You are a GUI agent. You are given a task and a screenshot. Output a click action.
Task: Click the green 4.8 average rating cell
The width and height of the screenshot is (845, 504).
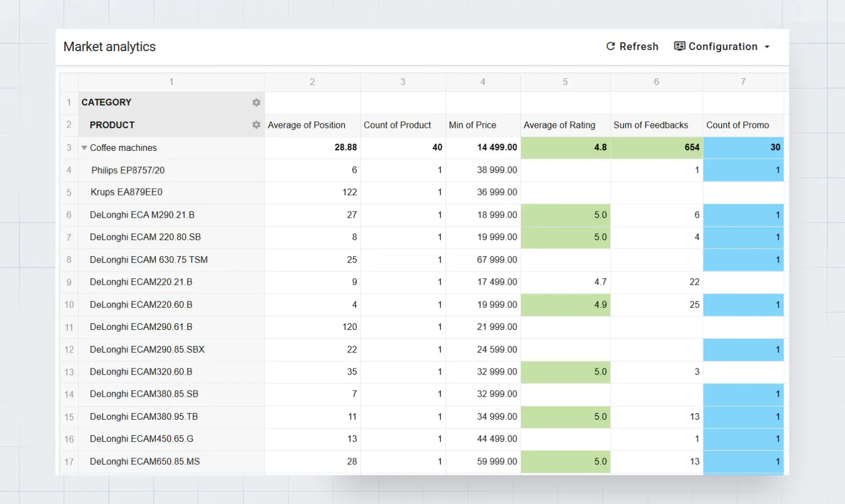[x=565, y=148]
